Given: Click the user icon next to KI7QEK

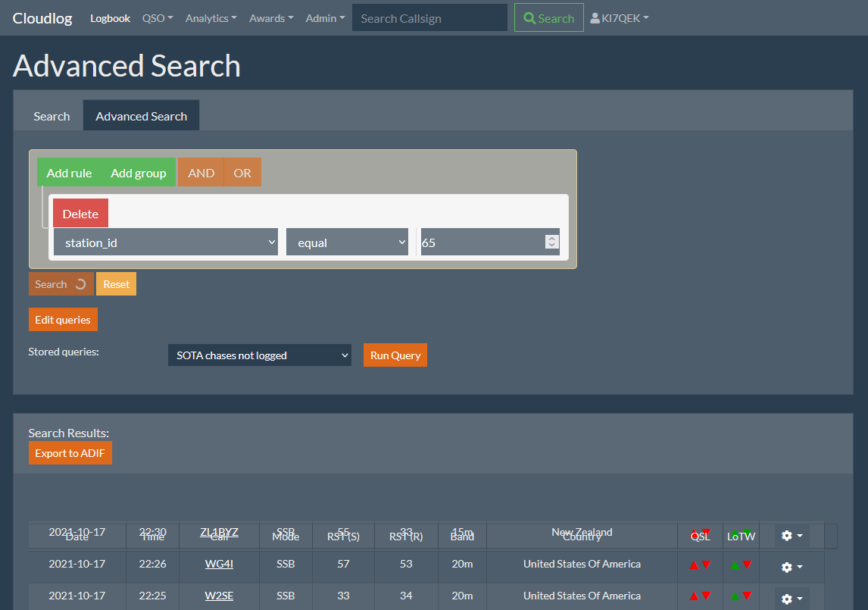Looking at the screenshot, I should (595, 17).
